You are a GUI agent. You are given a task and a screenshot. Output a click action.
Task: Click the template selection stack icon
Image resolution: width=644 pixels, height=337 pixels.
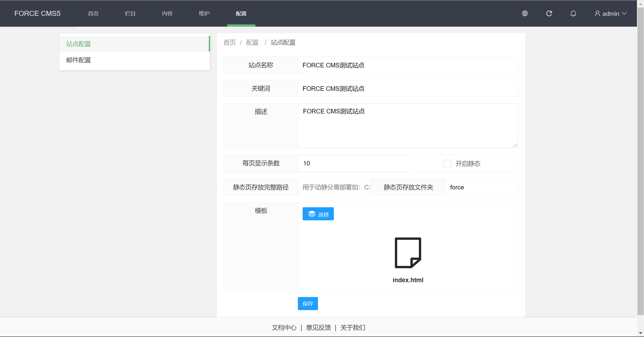pos(311,214)
